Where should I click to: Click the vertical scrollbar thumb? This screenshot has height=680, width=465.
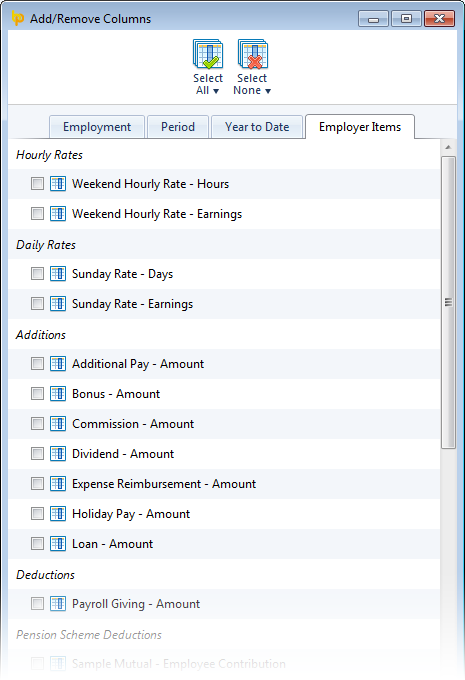(x=449, y=302)
